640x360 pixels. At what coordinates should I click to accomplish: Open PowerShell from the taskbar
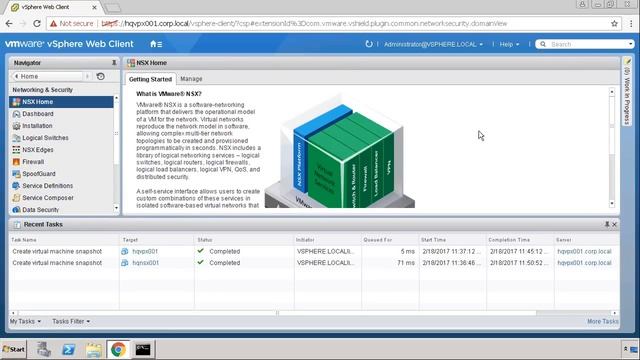pos(68,349)
